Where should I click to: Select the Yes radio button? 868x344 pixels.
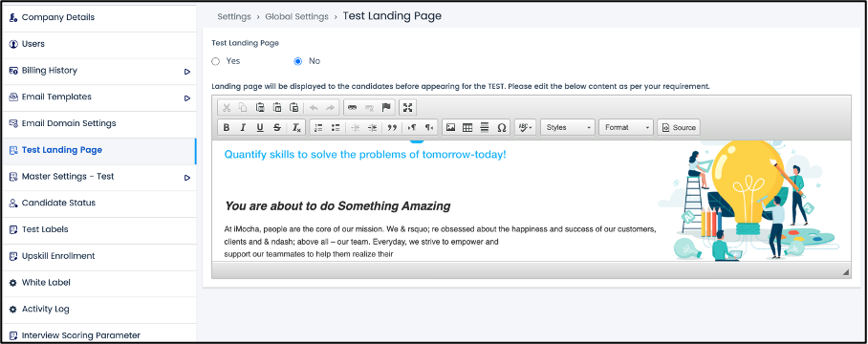216,61
